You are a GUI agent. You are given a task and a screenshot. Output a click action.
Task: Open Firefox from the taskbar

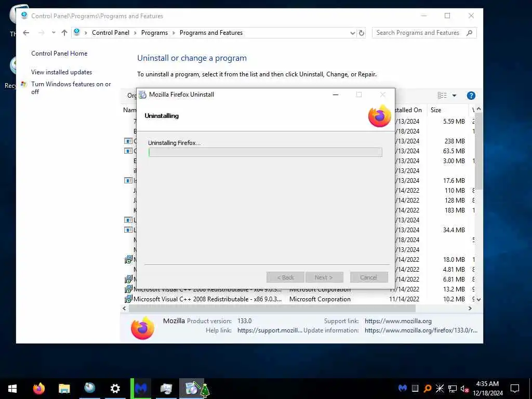coord(38,389)
